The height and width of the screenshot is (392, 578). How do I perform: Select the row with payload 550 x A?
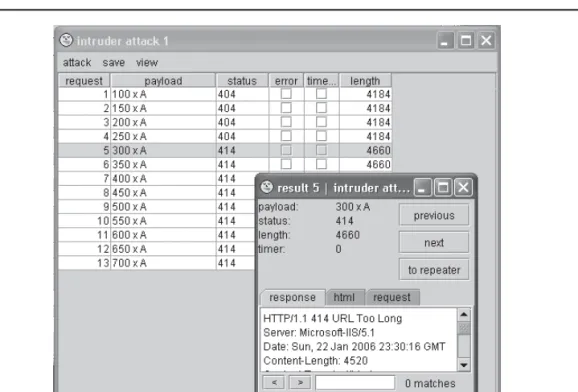point(157,221)
